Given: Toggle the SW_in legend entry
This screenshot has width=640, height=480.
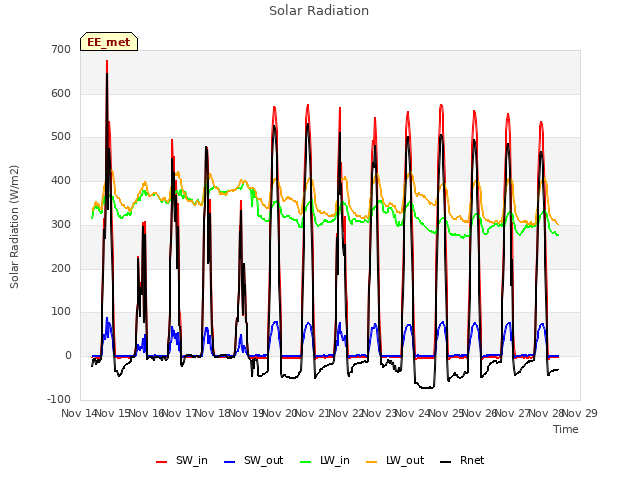Looking at the screenshot, I should point(182,461).
